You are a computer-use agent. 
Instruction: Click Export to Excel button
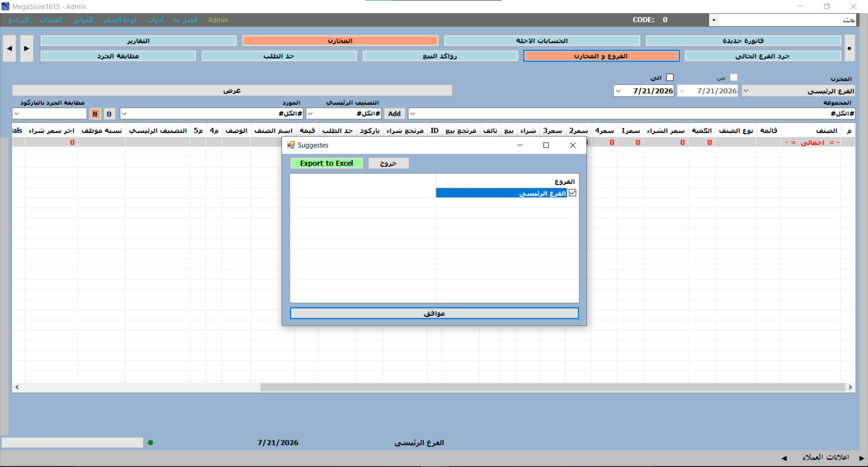[x=326, y=163]
